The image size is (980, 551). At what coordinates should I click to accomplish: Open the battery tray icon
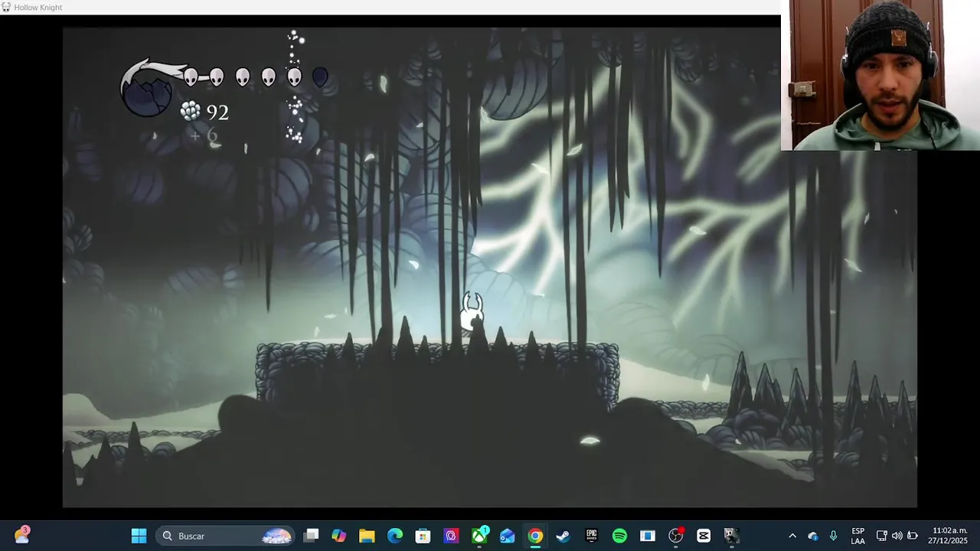(913, 536)
